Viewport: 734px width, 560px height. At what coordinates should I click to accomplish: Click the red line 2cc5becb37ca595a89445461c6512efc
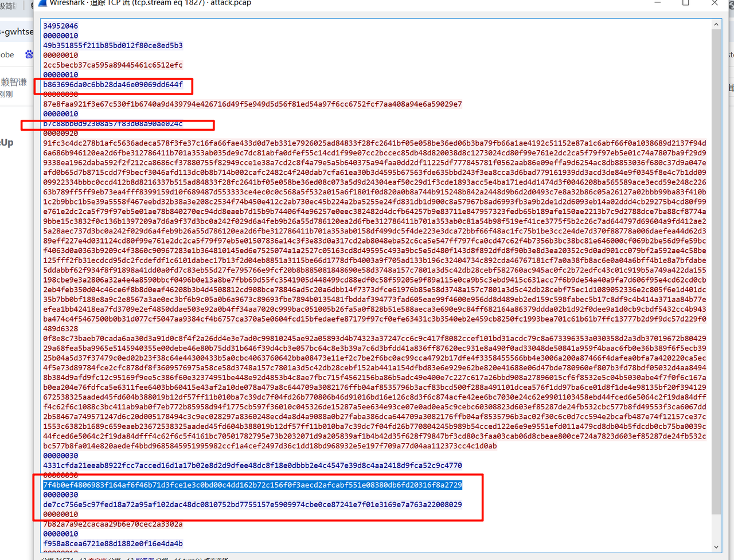113,65
